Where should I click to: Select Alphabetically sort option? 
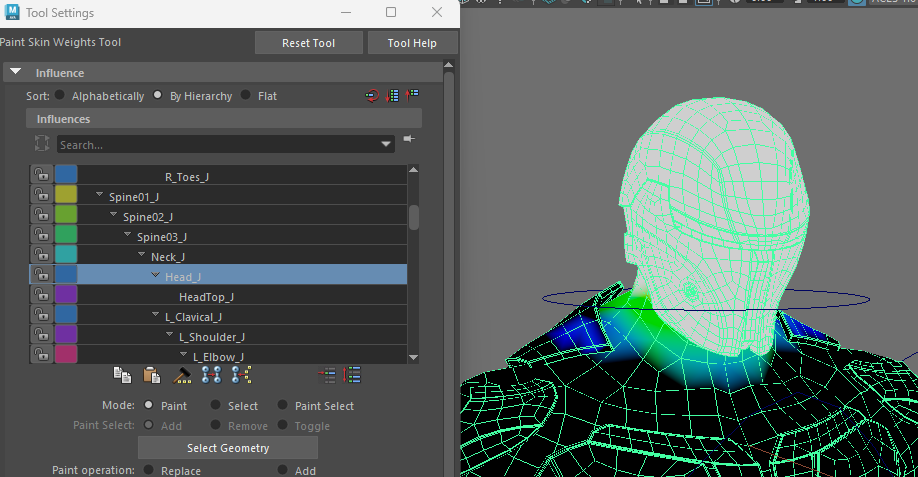click(61, 96)
